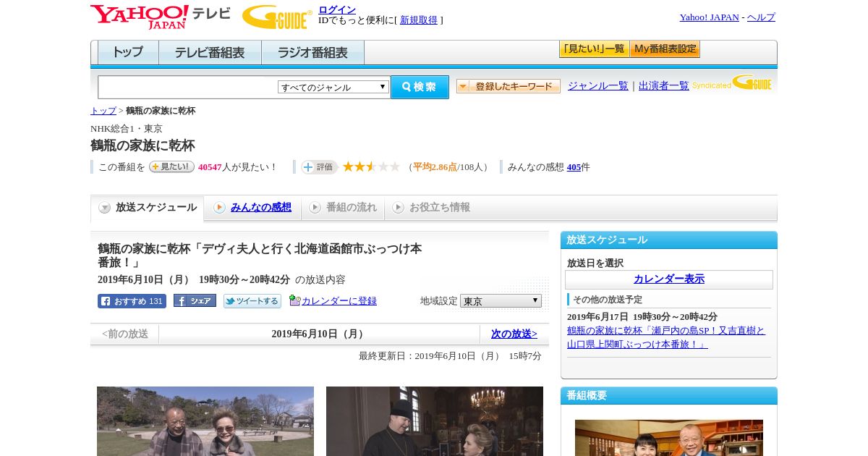Screen dimensions: 868x456
Task: Click the Syndicated G-GUIDE logo
Action: [731, 83]
